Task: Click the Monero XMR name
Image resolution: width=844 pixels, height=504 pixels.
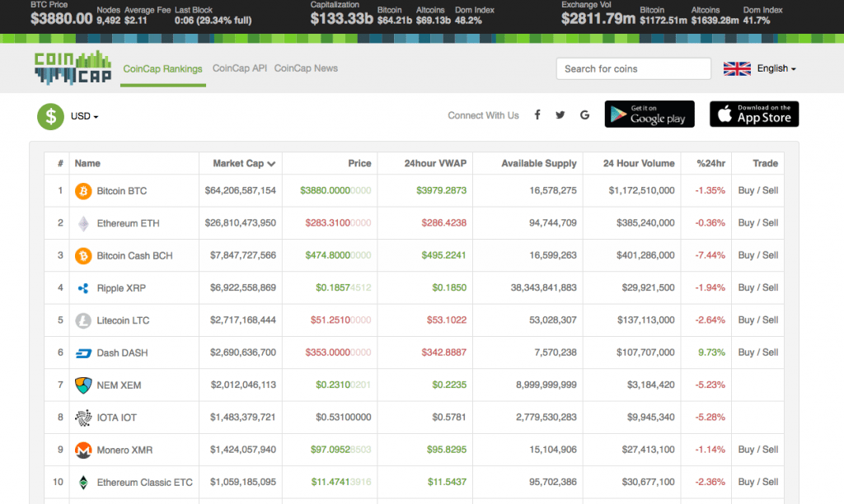Action: point(125,450)
